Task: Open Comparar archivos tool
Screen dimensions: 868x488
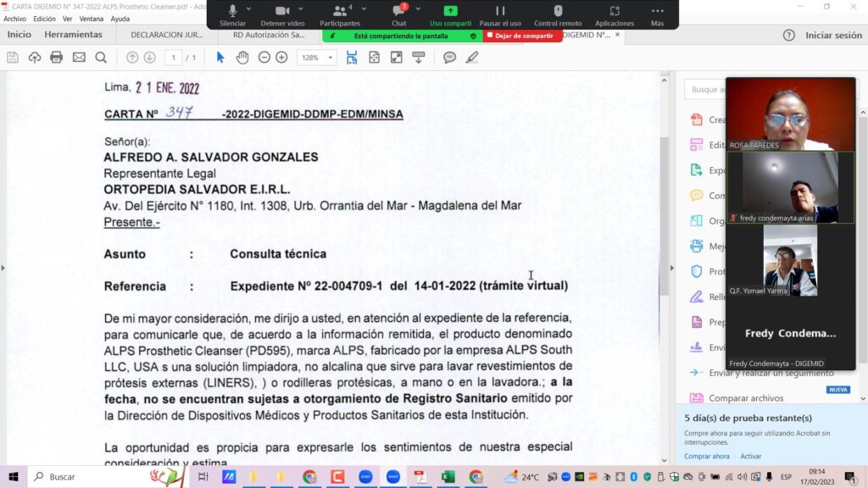Action: pos(746,398)
